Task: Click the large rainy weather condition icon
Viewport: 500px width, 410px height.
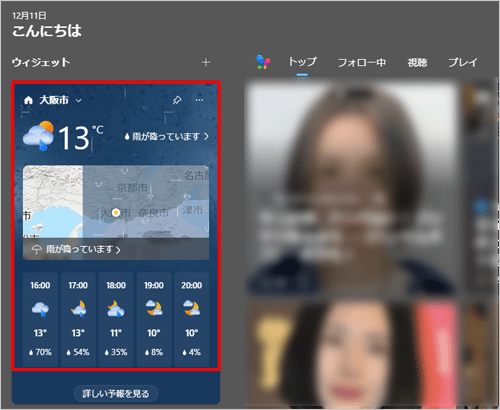Action: pyautogui.click(x=38, y=136)
